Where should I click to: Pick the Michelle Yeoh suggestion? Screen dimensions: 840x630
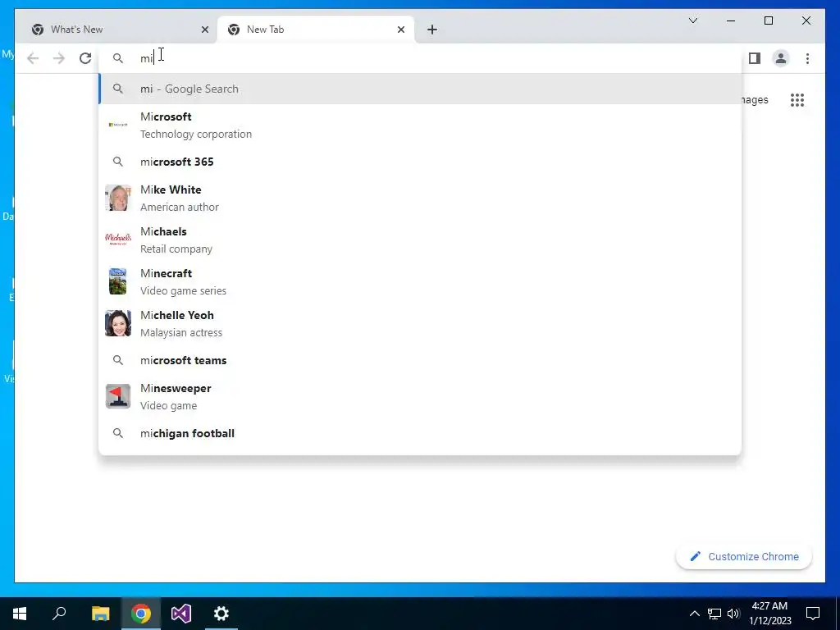[420, 323]
